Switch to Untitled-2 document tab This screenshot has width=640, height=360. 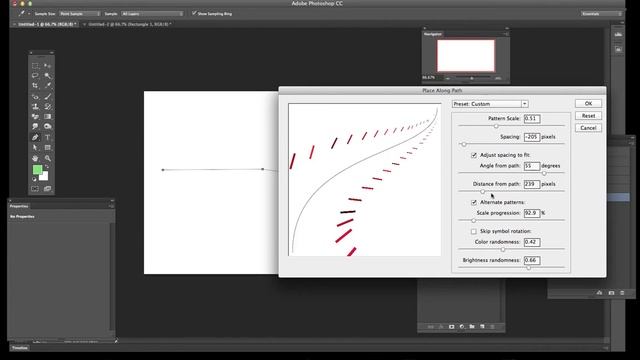pos(129,24)
